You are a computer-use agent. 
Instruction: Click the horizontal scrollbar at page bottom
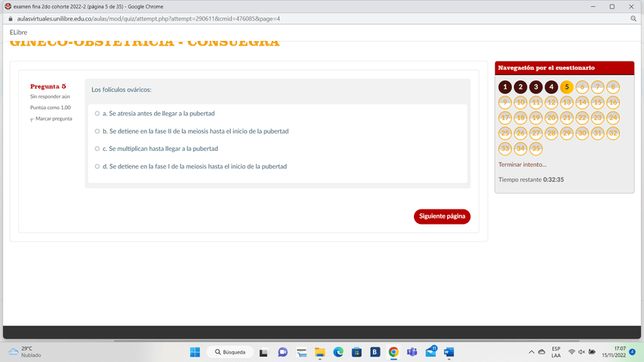[x=346, y=341]
